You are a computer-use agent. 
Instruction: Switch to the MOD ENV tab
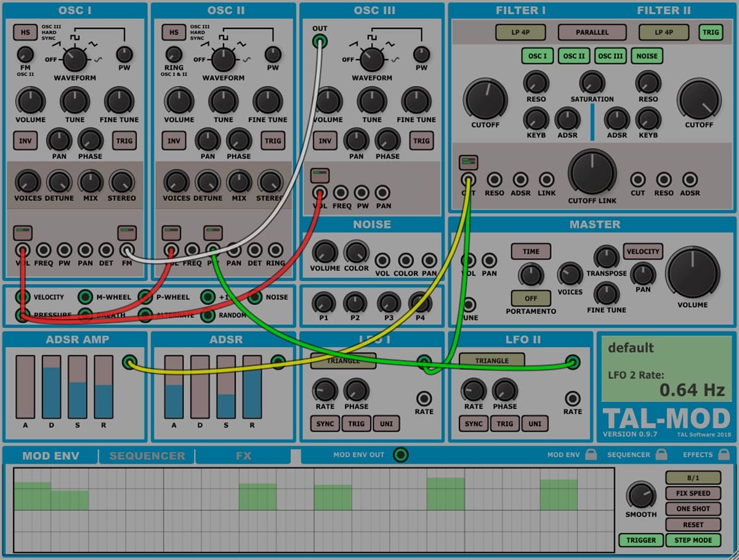pyautogui.click(x=50, y=456)
